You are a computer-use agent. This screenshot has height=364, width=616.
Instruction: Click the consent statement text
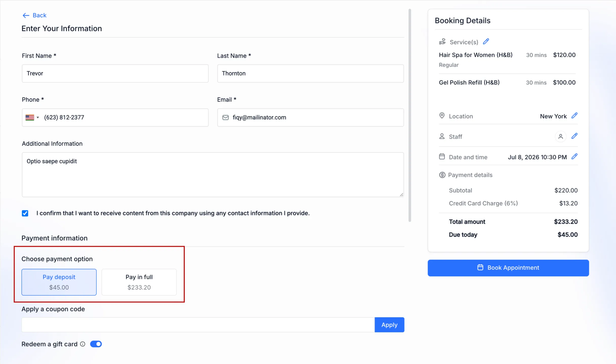[173, 213]
